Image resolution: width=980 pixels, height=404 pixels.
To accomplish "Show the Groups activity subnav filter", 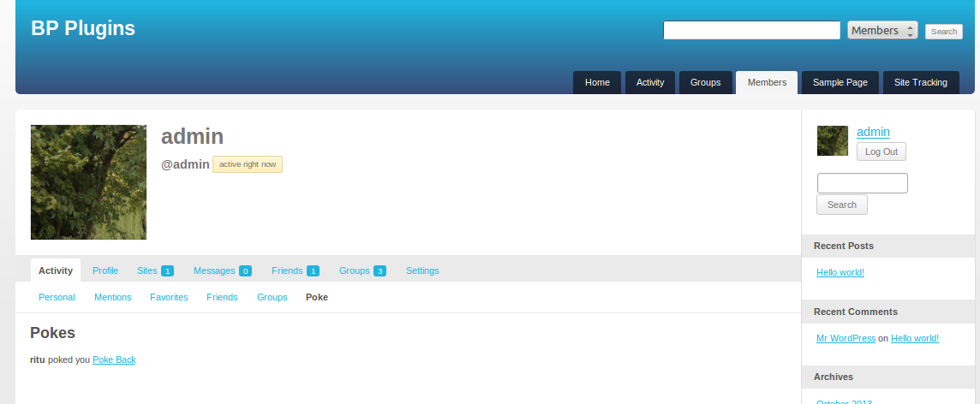I will click(272, 297).
